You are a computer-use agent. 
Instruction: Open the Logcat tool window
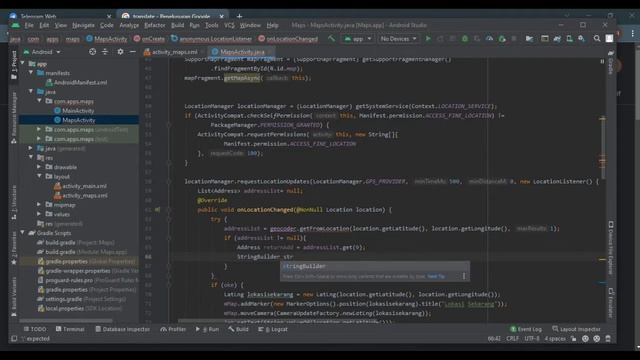(x=273, y=329)
